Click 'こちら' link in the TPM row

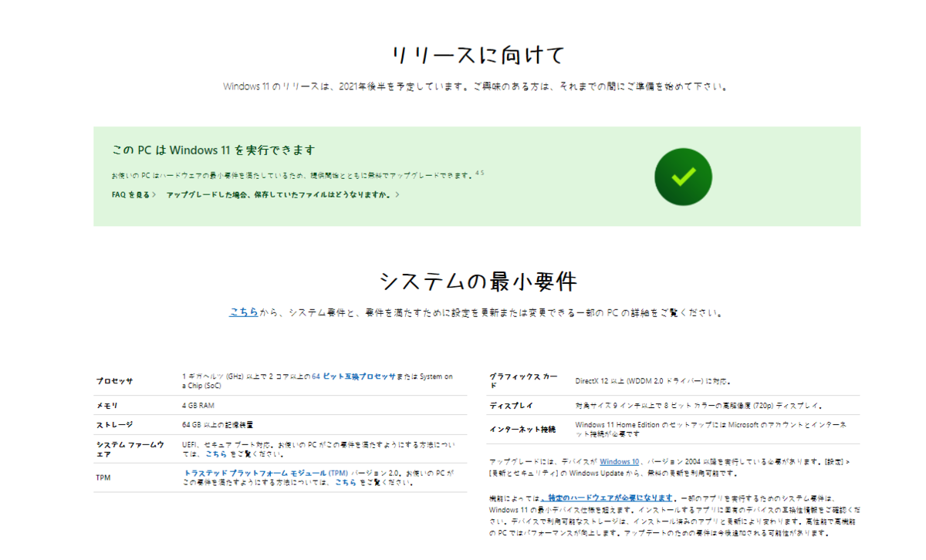pyautogui.click(x=346, y=482)
